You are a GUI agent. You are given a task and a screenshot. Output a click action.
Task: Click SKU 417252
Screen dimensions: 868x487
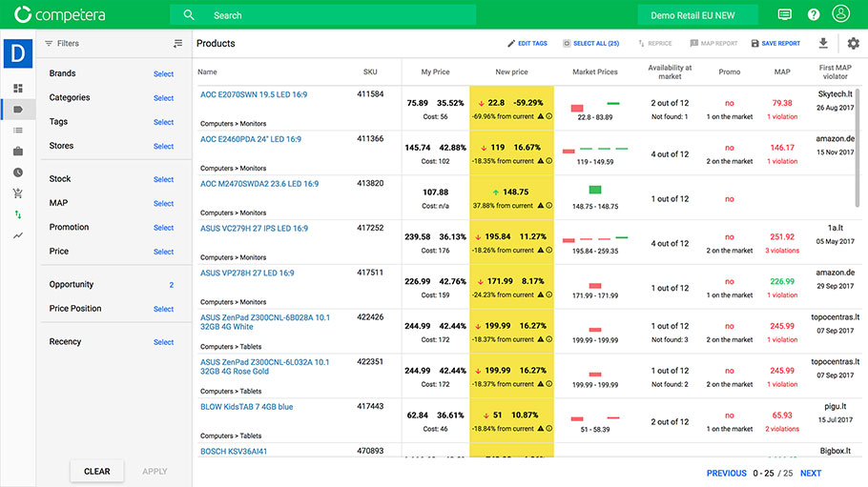click(x=370, y=228)
